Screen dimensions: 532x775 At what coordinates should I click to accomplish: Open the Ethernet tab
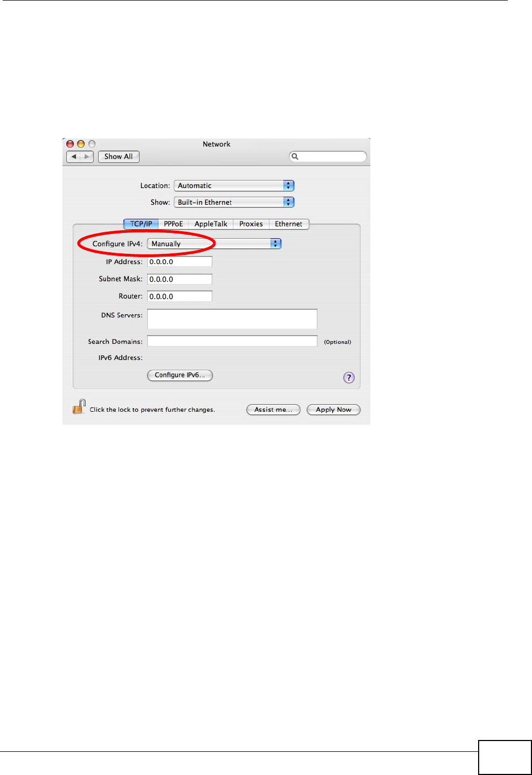click(289, 224)
